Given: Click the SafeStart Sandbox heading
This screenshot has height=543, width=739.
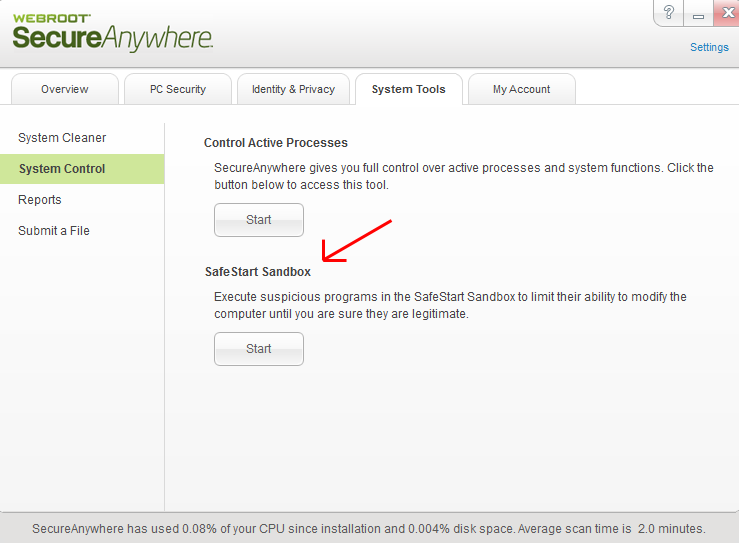Looking at the screenshot, I should point(258,272).
